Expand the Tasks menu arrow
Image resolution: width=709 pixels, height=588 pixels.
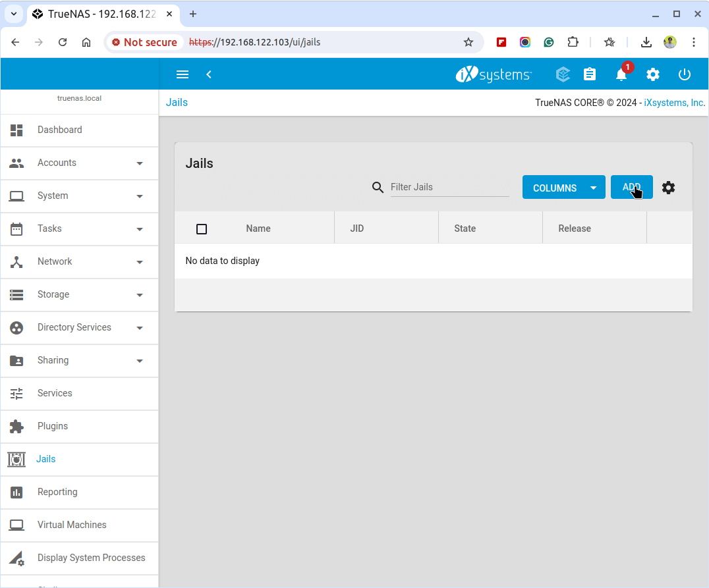coord(140,229)
